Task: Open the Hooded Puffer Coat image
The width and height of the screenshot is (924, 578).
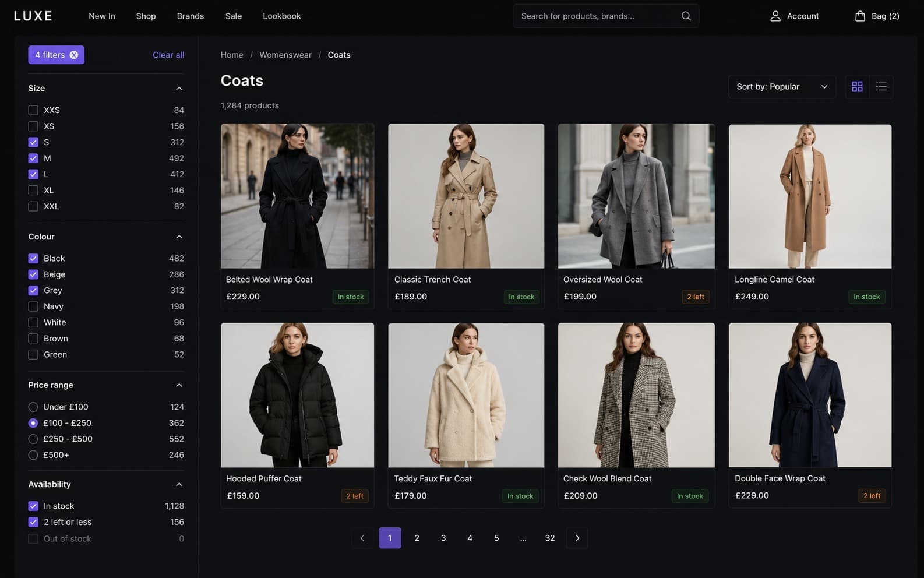Action: 298,395
